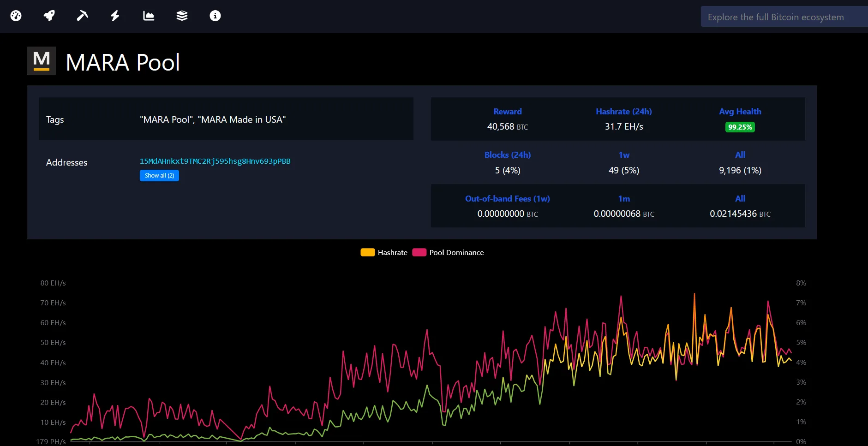Click the Show all (2) addresses button
Screen dimensions: 868x446
[x=159, y=176]
